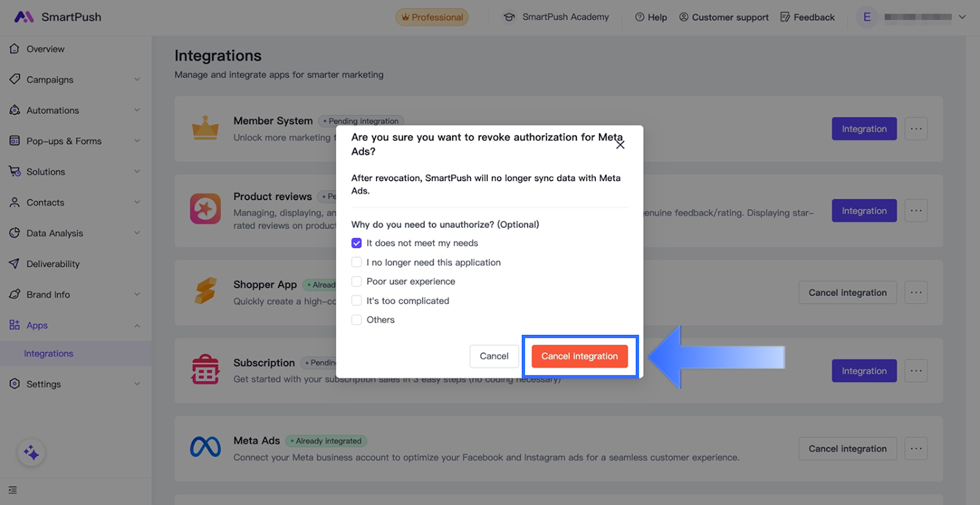Screen dimensions: 980x505
Task: Close the revoke authorization dialog
Action: [620, 145]
